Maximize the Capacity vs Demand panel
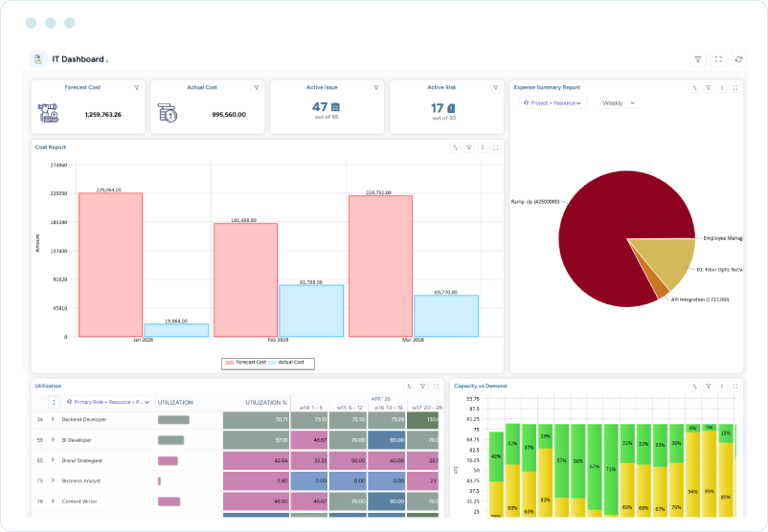Viewport: 768px width, 532px height. [735, 387]
